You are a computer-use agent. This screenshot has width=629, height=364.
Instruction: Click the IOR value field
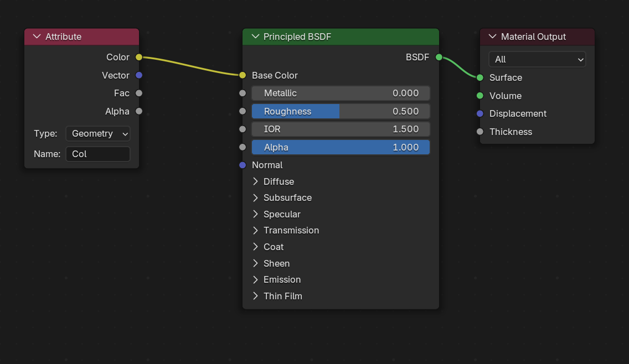(341, 129)
